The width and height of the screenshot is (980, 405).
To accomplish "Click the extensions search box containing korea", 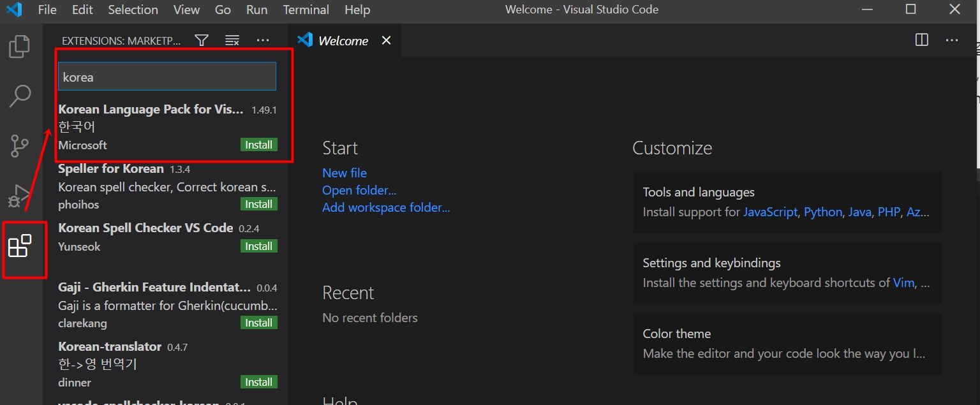I will pos(167,77).
